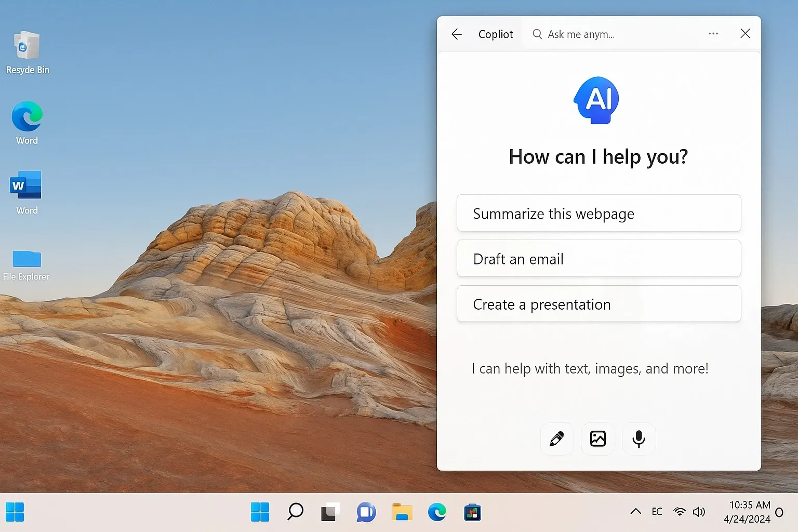Viewport: 798px width, 532px height.
Task: Toggle the microphone voice input
Action: (639, 438)
